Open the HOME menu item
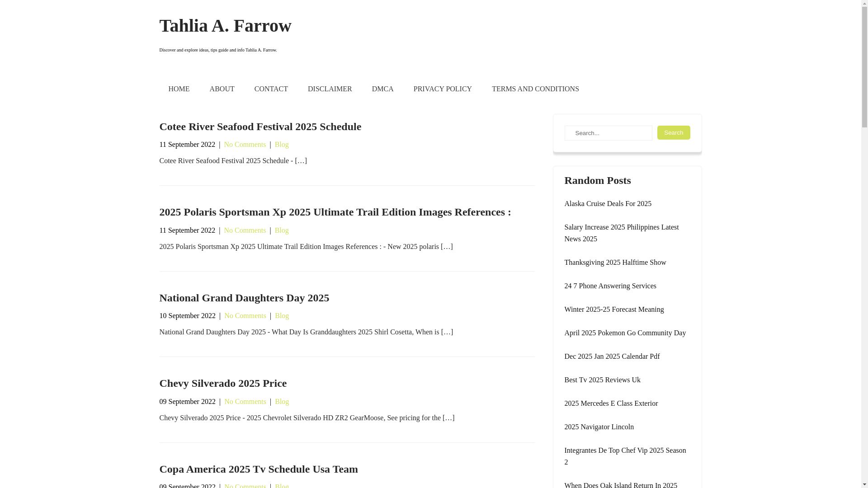Screen dimensions: 868x488 pyautogui.click(x=179, y=89)
